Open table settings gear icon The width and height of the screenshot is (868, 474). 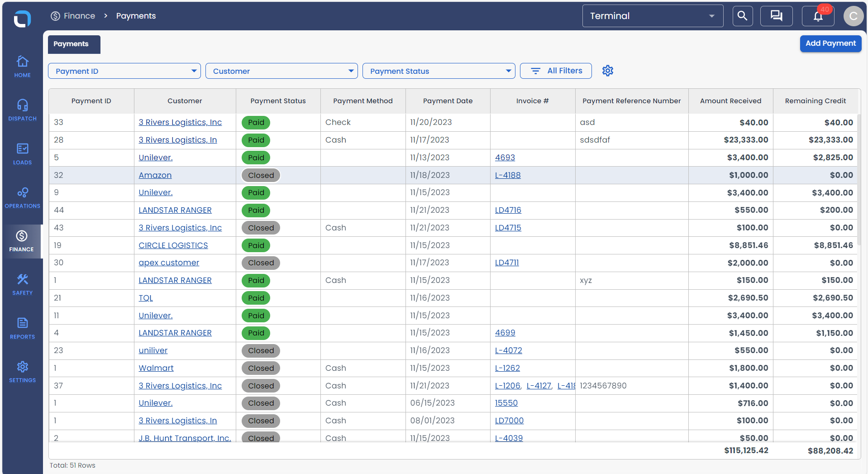tap(607, 71)
